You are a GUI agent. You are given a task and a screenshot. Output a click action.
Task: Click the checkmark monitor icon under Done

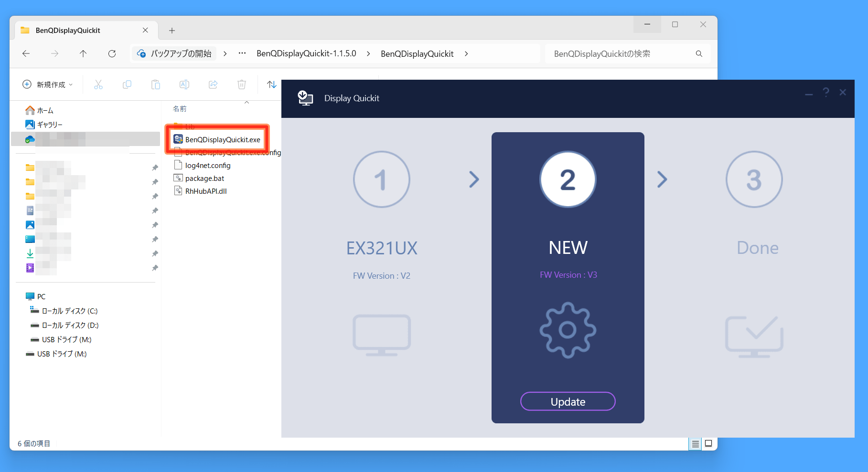pos(754,336)
